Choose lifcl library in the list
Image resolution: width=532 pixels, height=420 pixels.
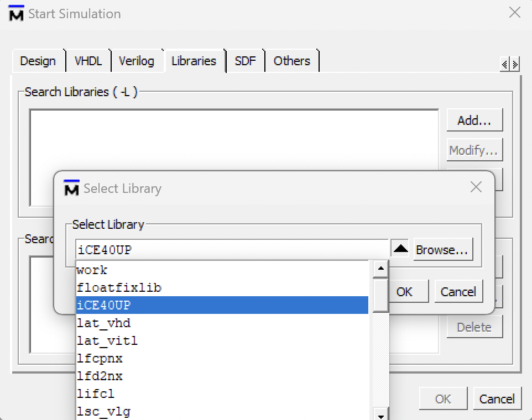coord(222,393)
